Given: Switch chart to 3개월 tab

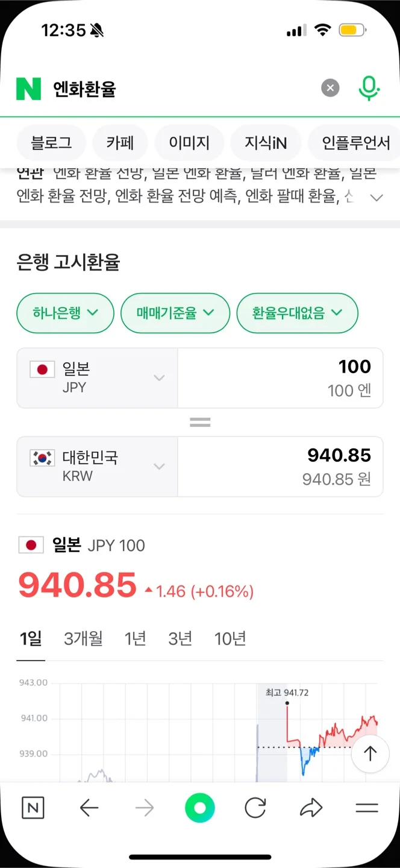Looking at the screenshot, I should tap(83, 639).
